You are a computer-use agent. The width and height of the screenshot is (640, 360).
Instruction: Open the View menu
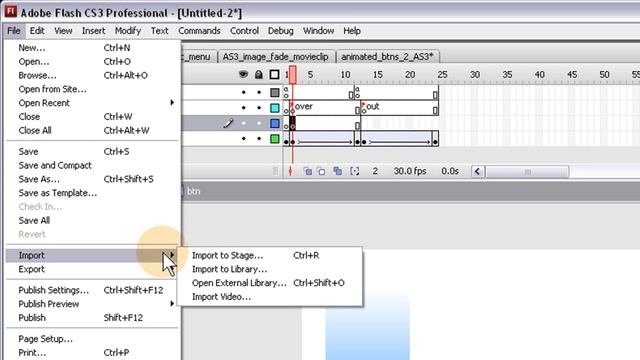point(63,31)
